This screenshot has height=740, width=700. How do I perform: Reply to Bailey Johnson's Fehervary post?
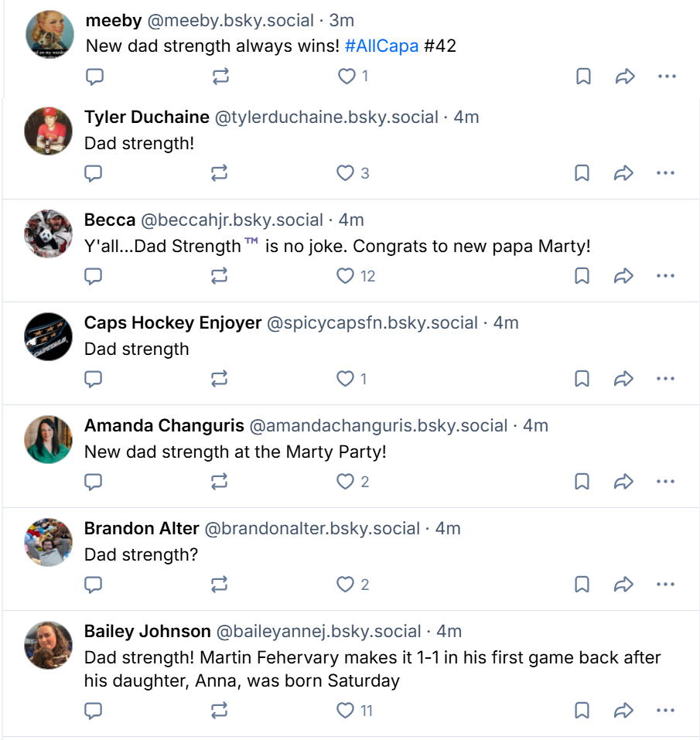tap(94, 711)
